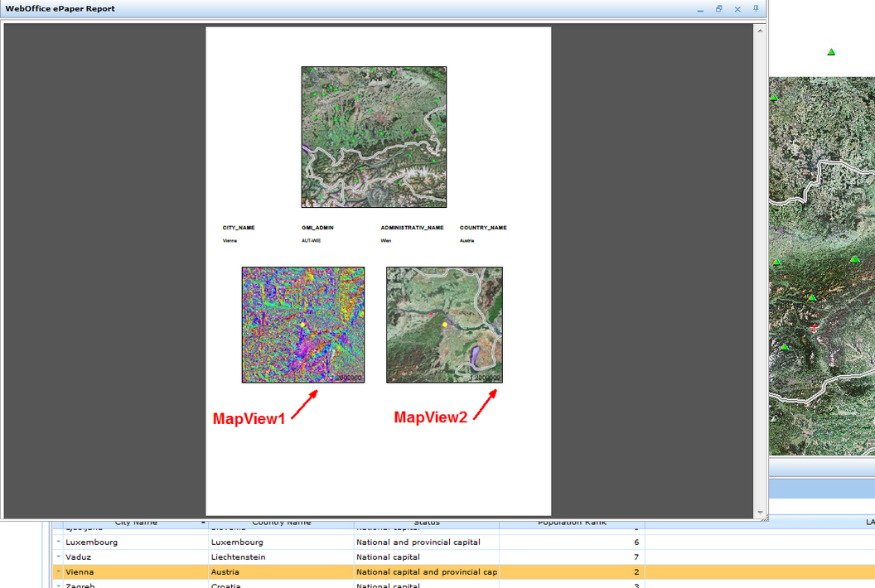
Task: Click the MapView1 thumbnail in the report
Action: (302, 325)
